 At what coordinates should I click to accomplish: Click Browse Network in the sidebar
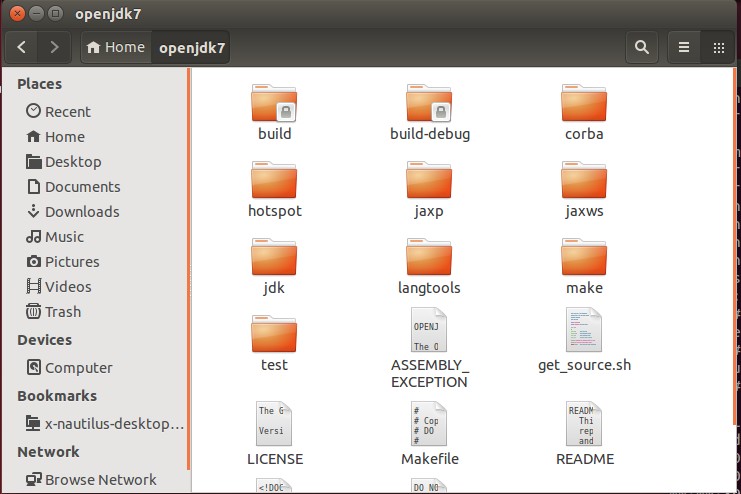tap(91, 480)
